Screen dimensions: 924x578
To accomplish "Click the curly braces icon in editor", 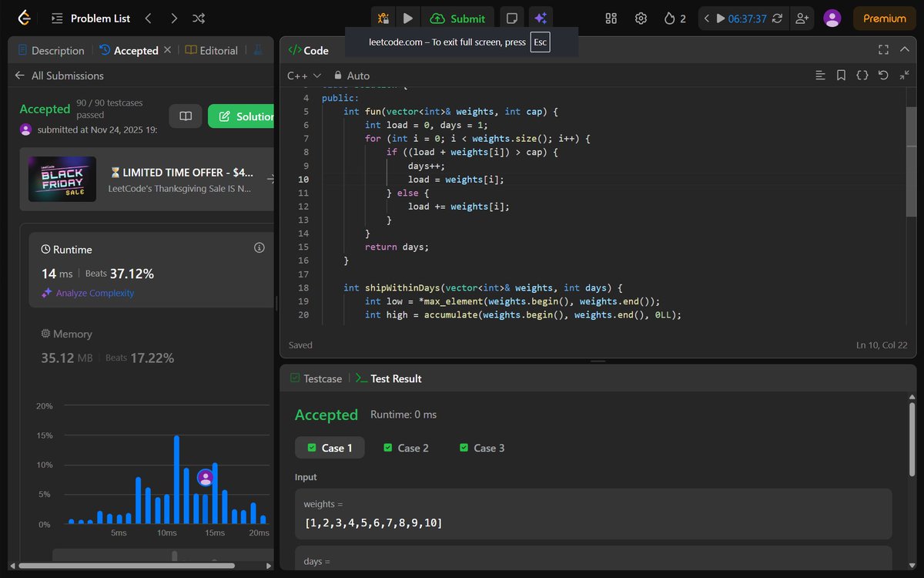I will [862, 76].
